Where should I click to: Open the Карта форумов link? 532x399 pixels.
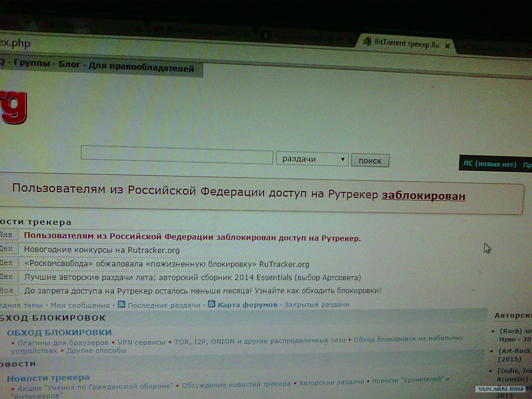click(x=247, y=305)
